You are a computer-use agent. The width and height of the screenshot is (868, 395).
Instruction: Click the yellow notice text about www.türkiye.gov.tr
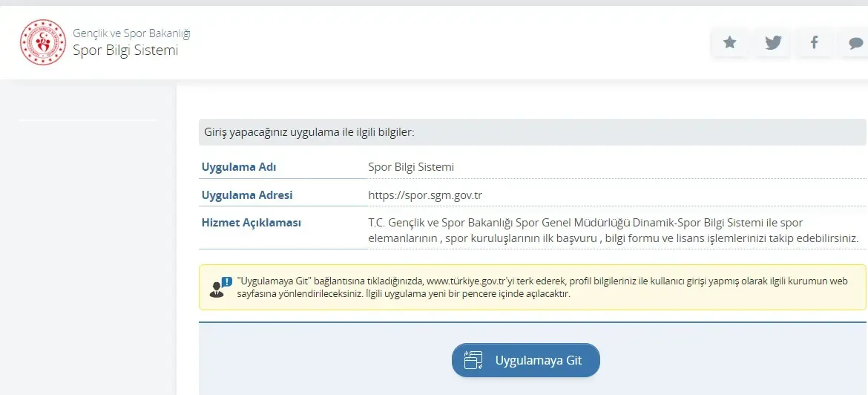[x=542, y=287]
